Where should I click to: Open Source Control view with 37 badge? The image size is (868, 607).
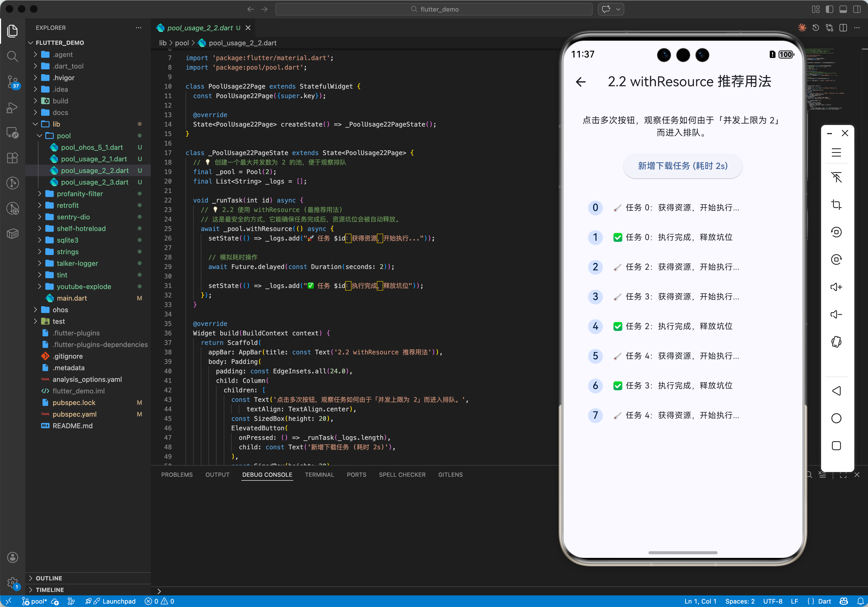pyautogui.click(x=12, y=81)
